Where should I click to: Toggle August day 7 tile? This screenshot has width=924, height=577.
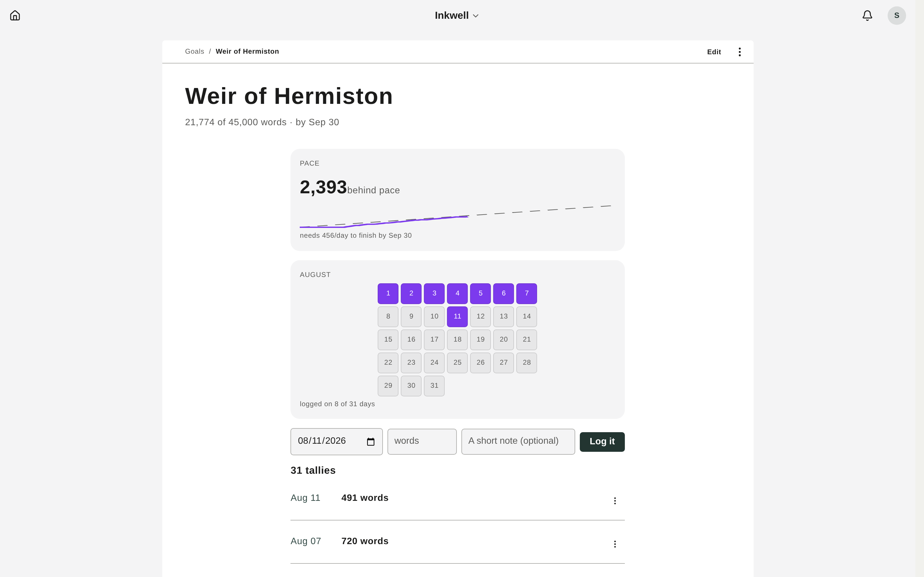(526, 293)
